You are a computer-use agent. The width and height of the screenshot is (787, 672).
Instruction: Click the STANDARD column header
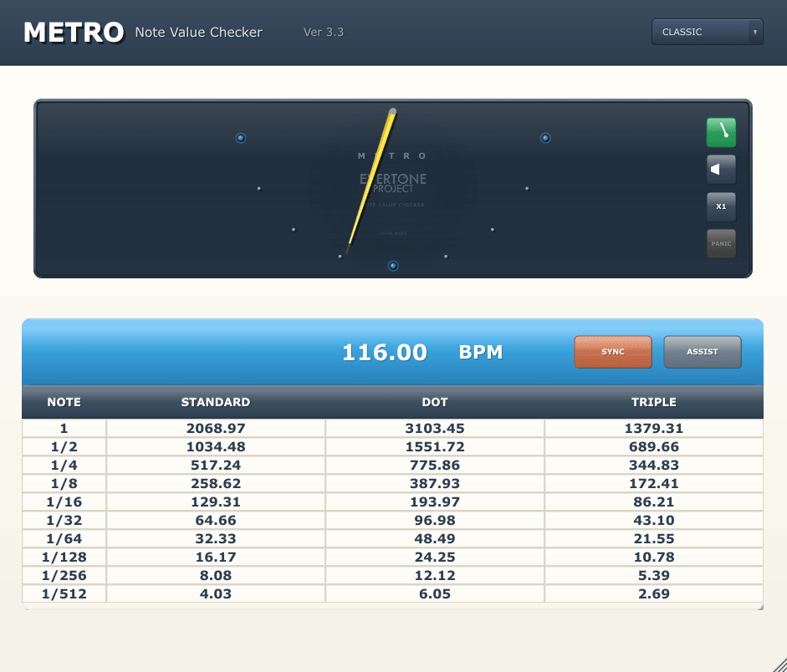coord(216,402)
